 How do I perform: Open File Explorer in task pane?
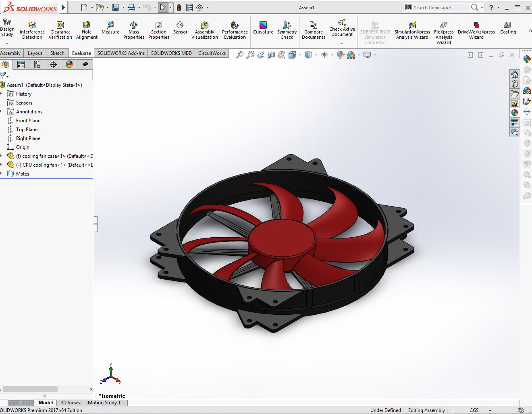tap(515, 94)
